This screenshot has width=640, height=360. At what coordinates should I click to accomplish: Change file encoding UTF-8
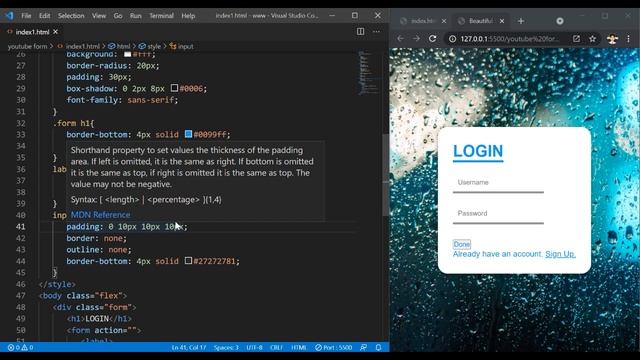(254, 348)
